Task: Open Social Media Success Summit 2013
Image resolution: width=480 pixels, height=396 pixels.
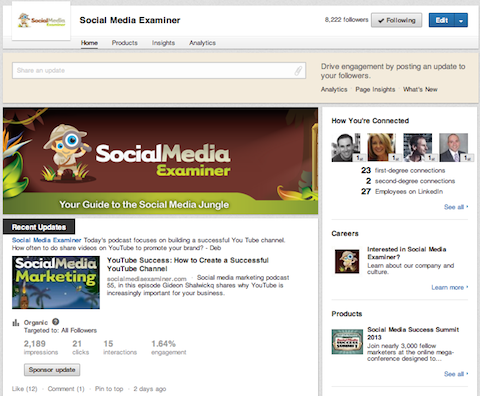Action: coord(413,333)
